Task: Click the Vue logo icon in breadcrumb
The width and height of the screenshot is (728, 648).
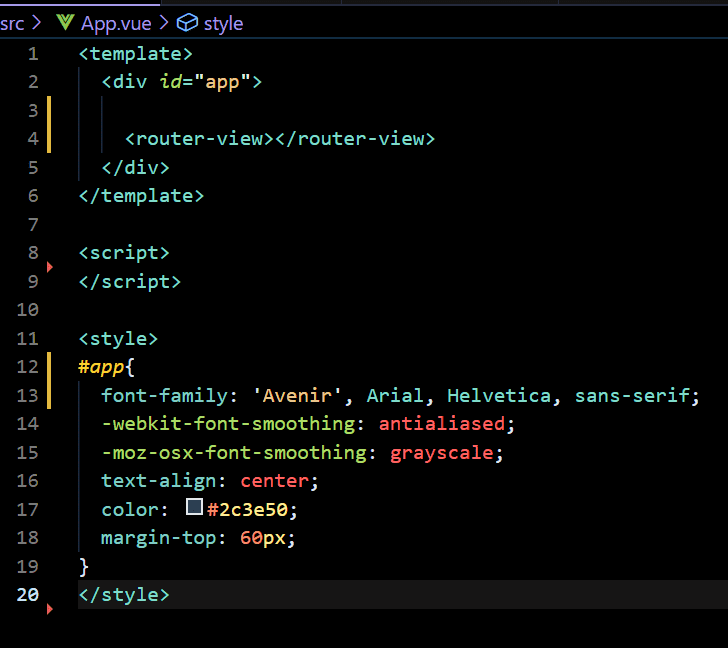Action: (x=65, y=22)
